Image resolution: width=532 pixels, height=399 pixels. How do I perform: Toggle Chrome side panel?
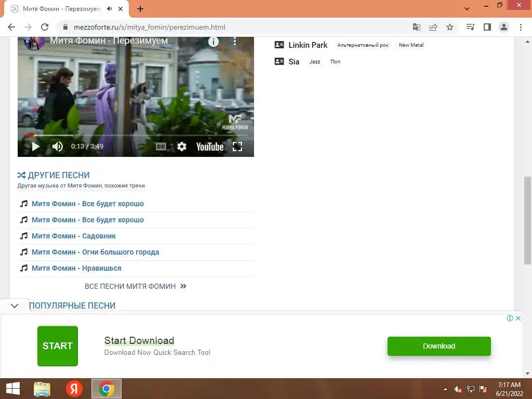pyautogui.click(x=487, y=27)
